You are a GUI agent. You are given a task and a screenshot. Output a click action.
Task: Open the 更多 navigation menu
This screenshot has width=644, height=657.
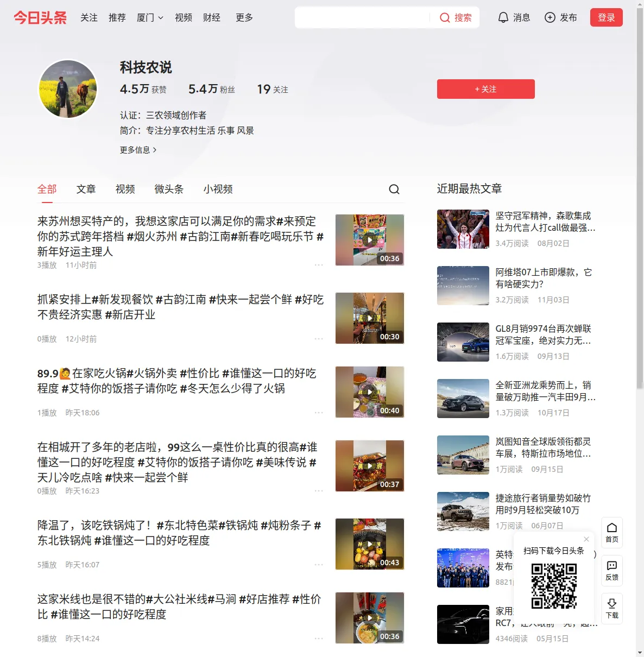244,18
